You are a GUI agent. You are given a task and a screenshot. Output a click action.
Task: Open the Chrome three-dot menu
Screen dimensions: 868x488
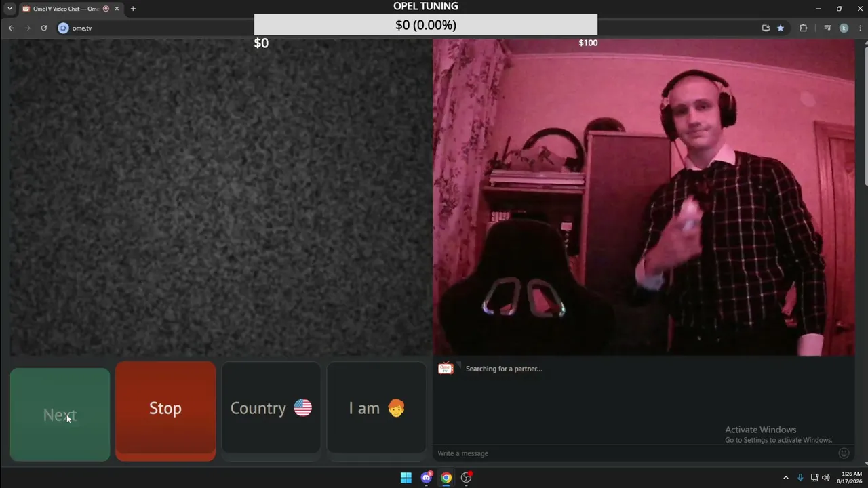pyautogui.click(x=861, y=28)
